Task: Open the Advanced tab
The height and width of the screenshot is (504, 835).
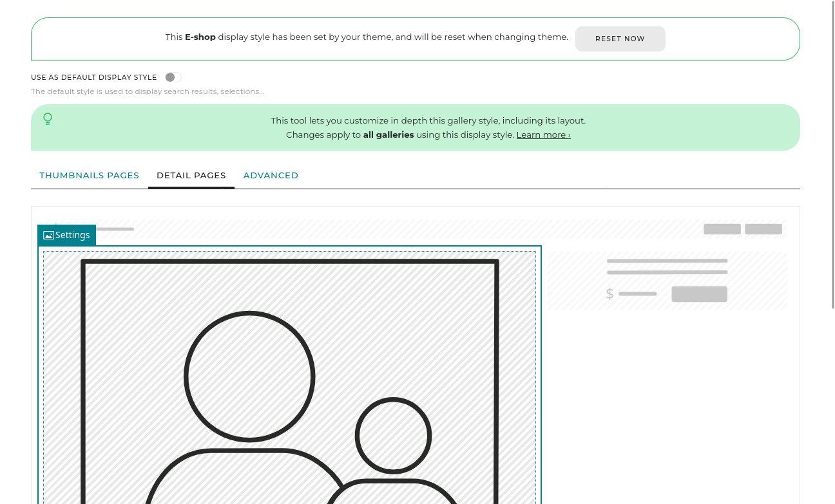Action: (271, 175)
